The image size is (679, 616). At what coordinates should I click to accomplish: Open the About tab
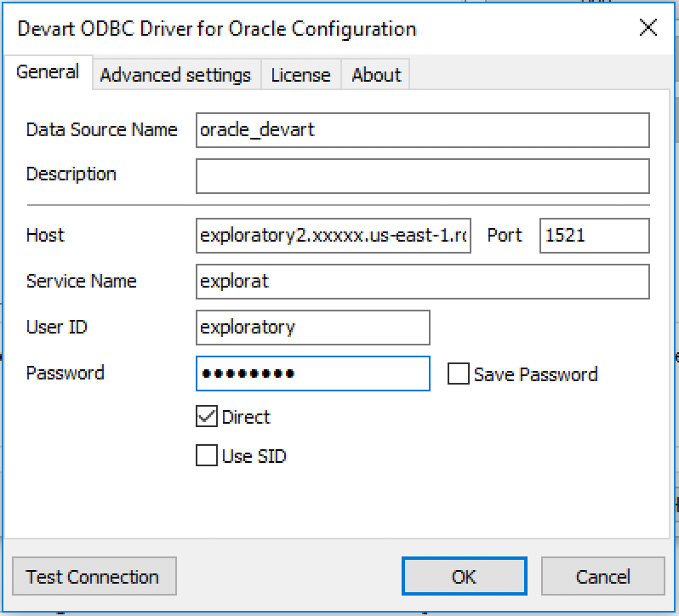(376, 75)
